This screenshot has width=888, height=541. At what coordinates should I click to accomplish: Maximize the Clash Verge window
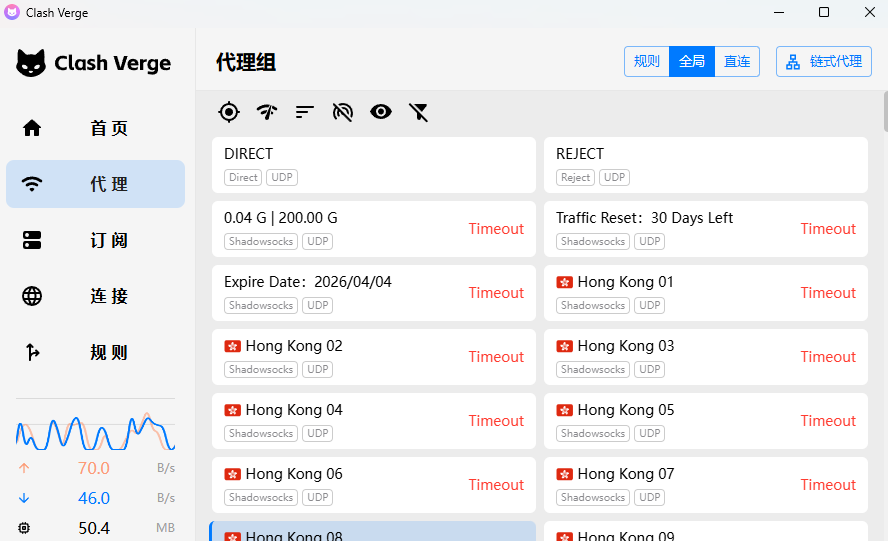point(824,12)
